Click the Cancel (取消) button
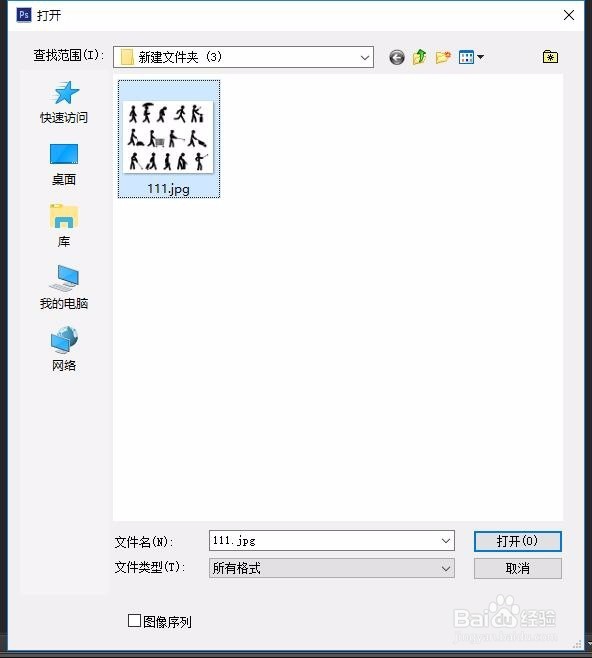Image resolution: width=592 pixels, height=658 pixels. (517, 569)
